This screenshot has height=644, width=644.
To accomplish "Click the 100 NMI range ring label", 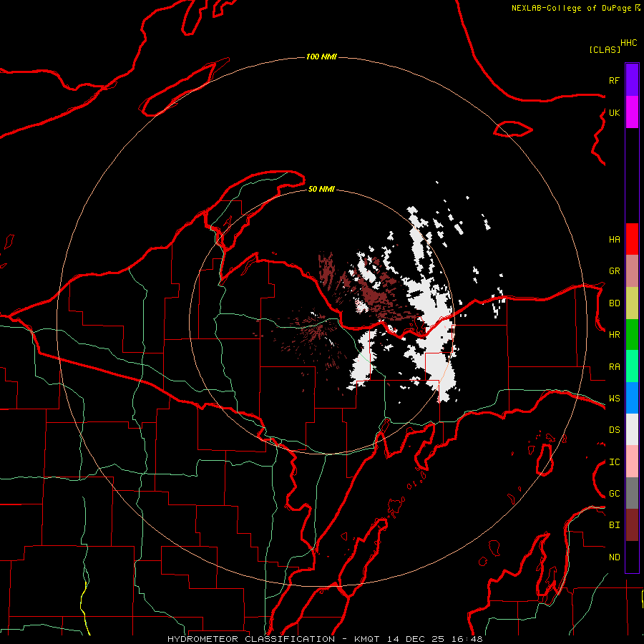I will 321,57.
